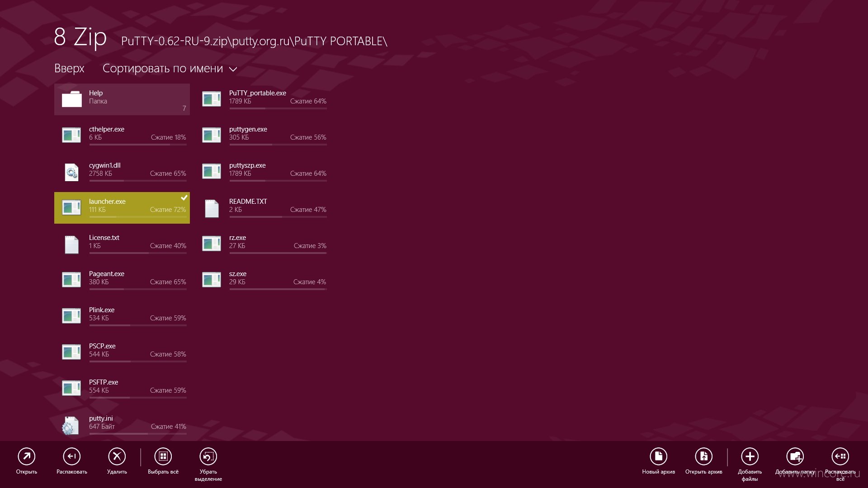
Task: Click the Сжатие 40% label of License.txt
Action: coord(168,246)
